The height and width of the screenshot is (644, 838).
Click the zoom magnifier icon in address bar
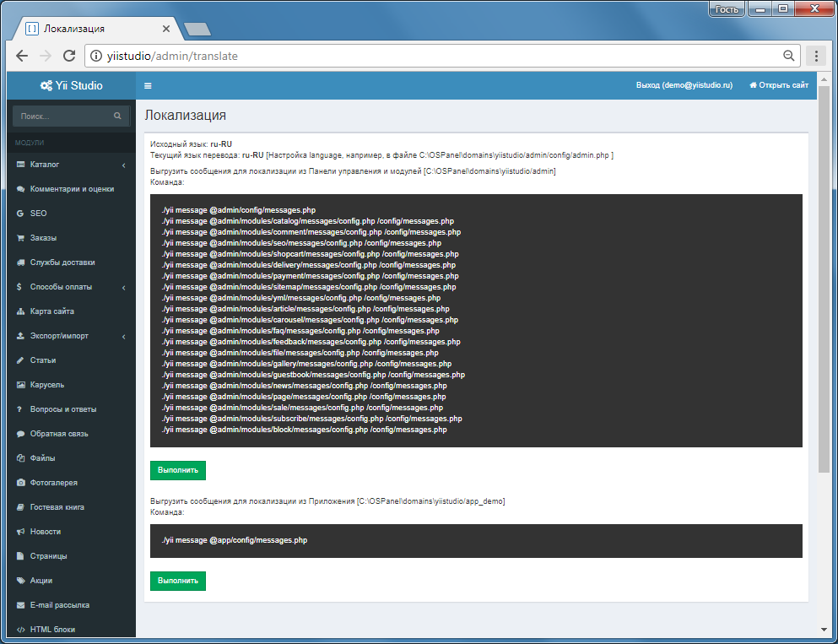[788, 56]
